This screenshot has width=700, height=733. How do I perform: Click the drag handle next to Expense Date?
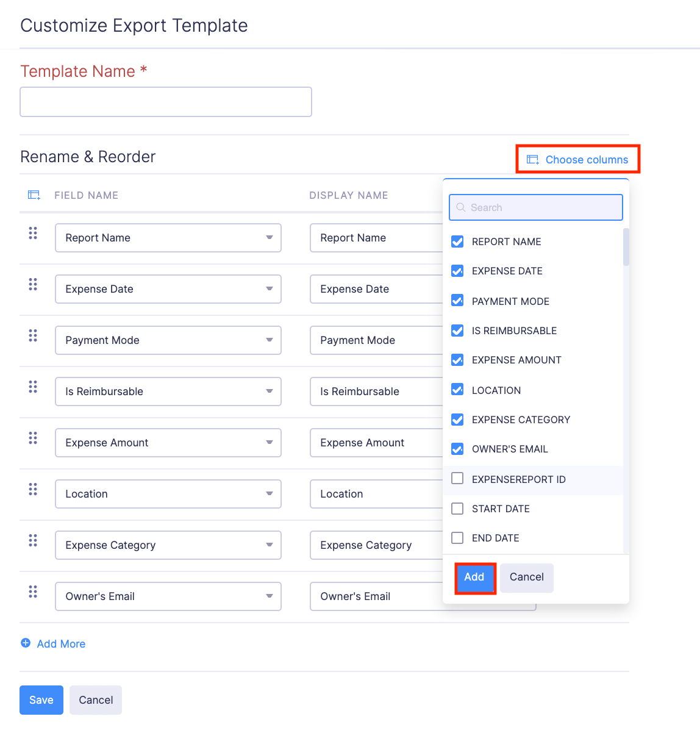(x=33, y=284)
